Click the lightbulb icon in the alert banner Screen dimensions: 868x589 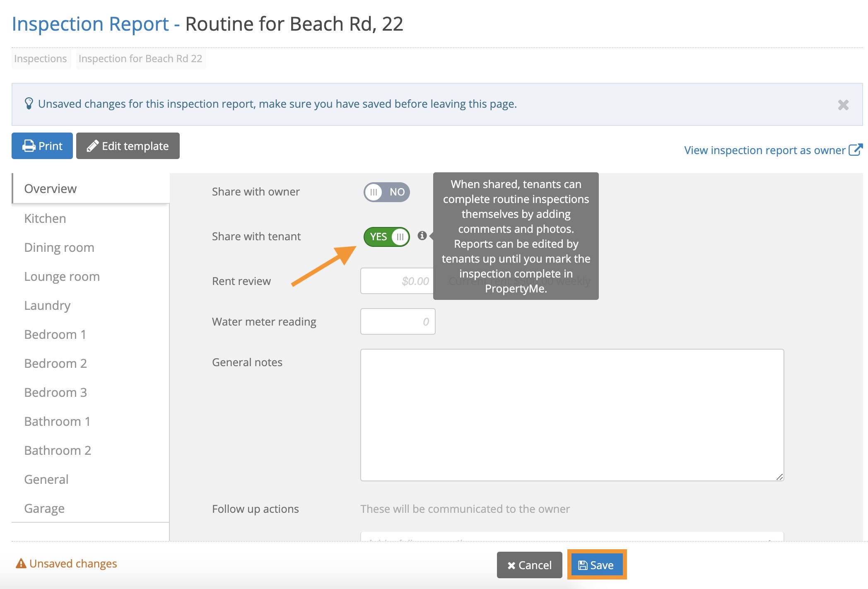click(29, 104)
